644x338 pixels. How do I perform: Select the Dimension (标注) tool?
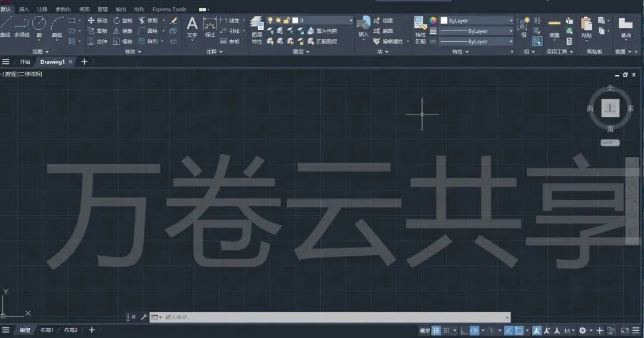point(210,27)
